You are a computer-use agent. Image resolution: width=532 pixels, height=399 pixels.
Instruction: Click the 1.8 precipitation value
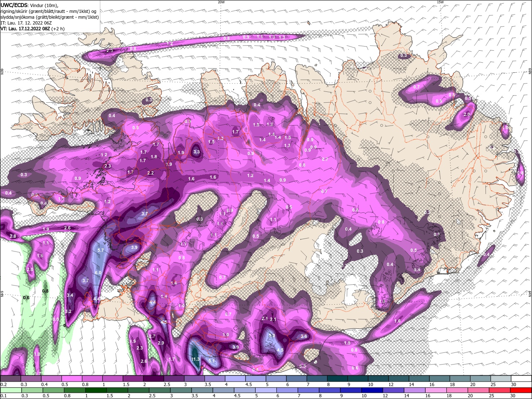tap(154, 157)
